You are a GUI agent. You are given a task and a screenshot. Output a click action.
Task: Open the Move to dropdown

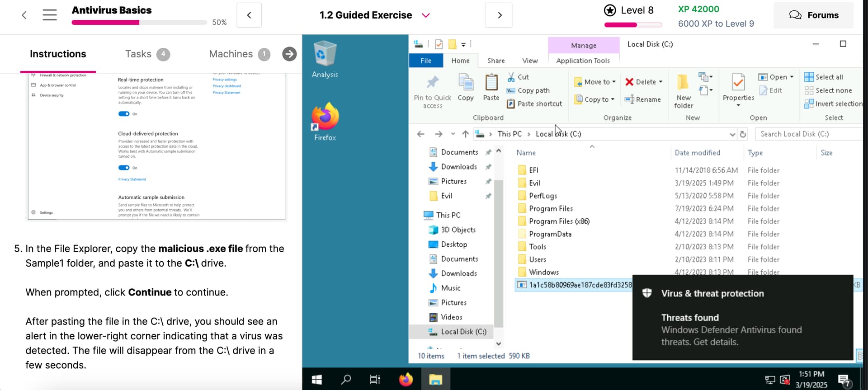click(595, 82)
